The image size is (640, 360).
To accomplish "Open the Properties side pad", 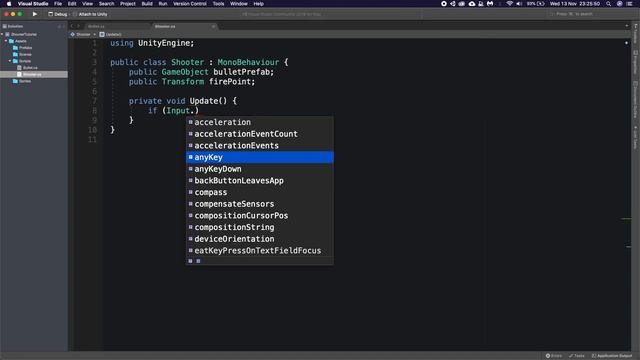I will [x=636, y=62].
